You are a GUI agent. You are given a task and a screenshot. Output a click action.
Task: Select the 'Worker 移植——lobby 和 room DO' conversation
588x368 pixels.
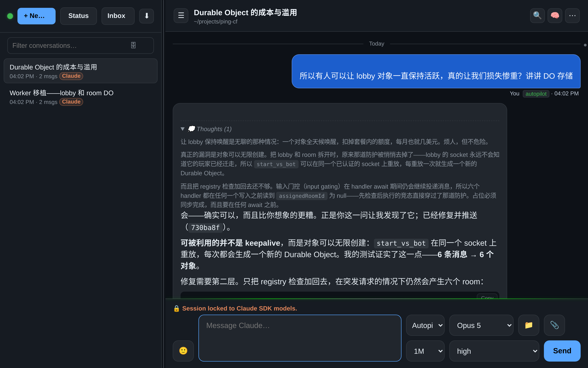80,97
